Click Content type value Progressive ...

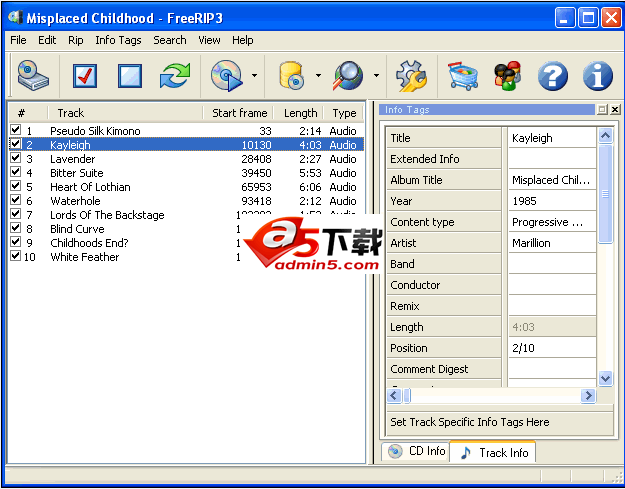point(552,222)
